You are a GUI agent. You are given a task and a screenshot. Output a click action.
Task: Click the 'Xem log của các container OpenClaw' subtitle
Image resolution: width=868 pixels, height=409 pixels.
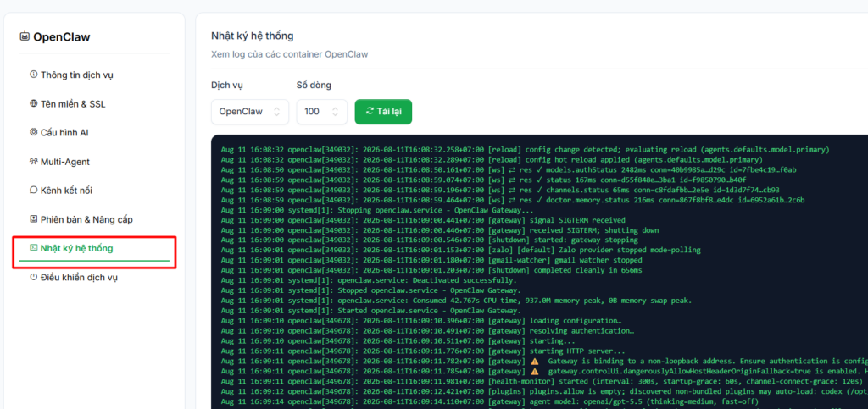[x=290, y=54]
